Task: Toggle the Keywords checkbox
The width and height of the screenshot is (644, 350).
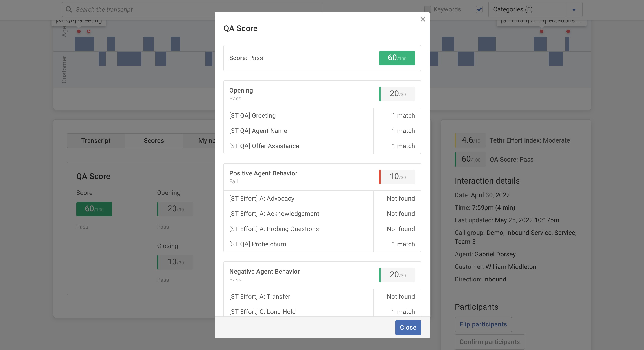Action: click(x=427, y=9)
